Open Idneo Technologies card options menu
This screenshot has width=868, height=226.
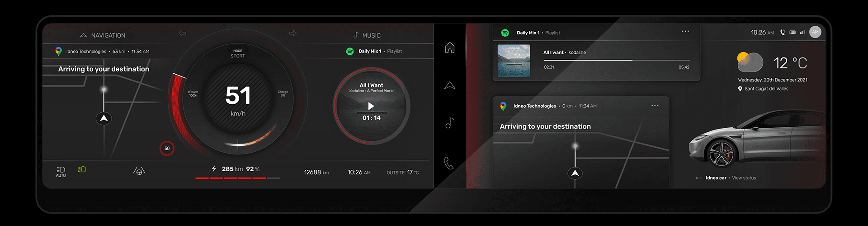(655, 106)
